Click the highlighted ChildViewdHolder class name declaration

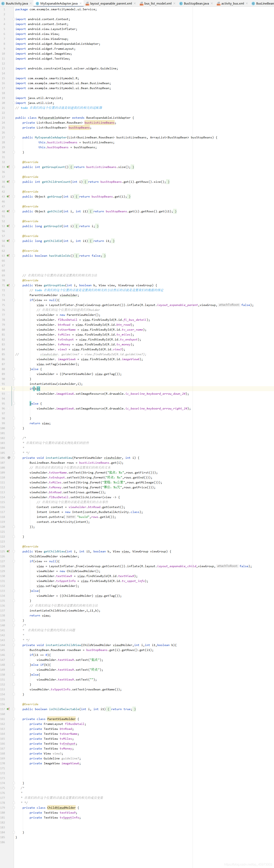61,808
